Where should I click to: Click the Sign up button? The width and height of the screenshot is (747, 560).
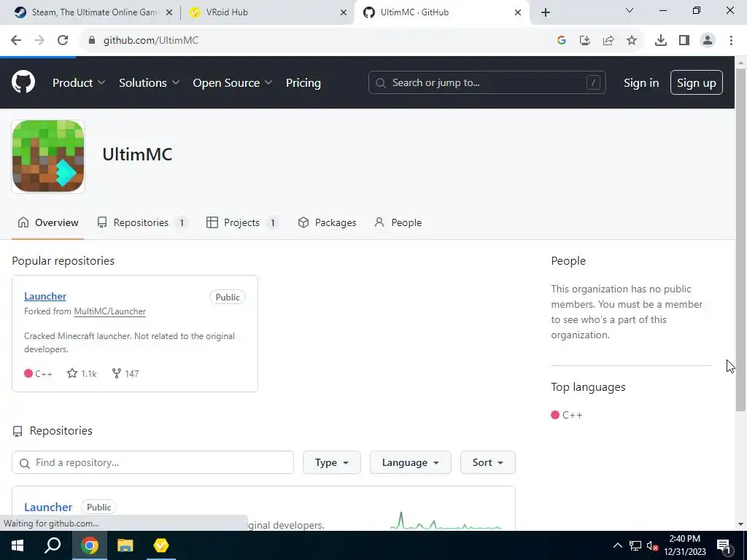(697, 83)
